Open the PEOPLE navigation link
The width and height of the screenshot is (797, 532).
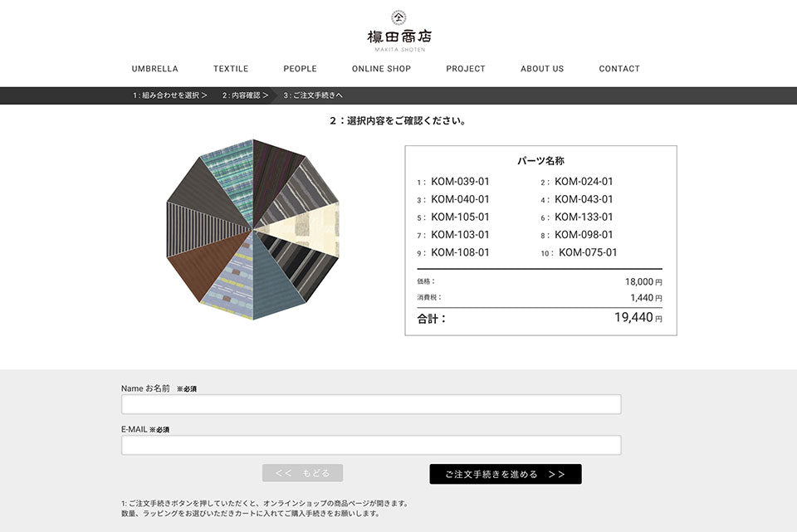[x=300, y=69]
